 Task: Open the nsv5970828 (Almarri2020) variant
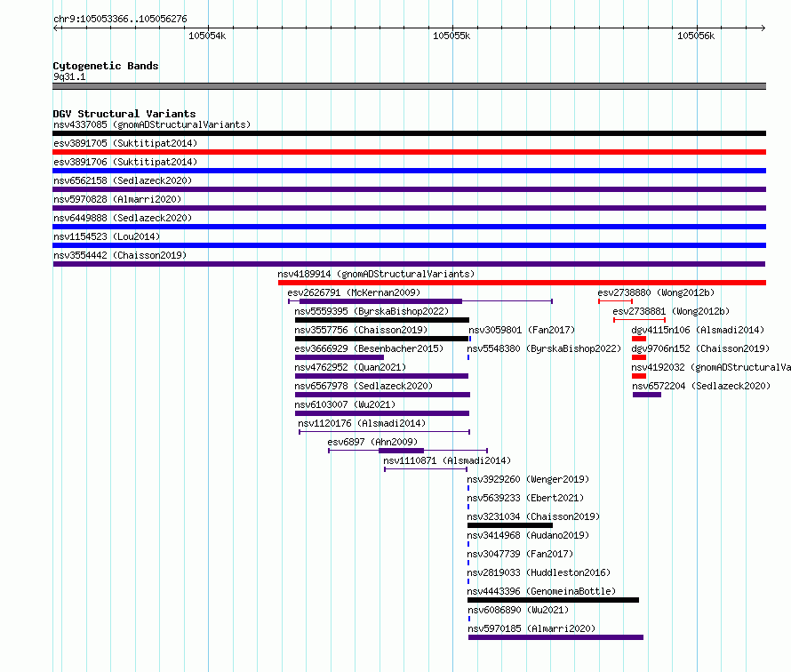coord(117,199)
